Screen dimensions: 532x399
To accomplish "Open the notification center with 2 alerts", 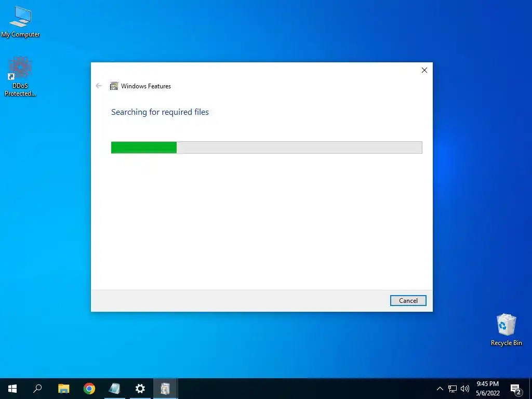I will coord(516,389).
